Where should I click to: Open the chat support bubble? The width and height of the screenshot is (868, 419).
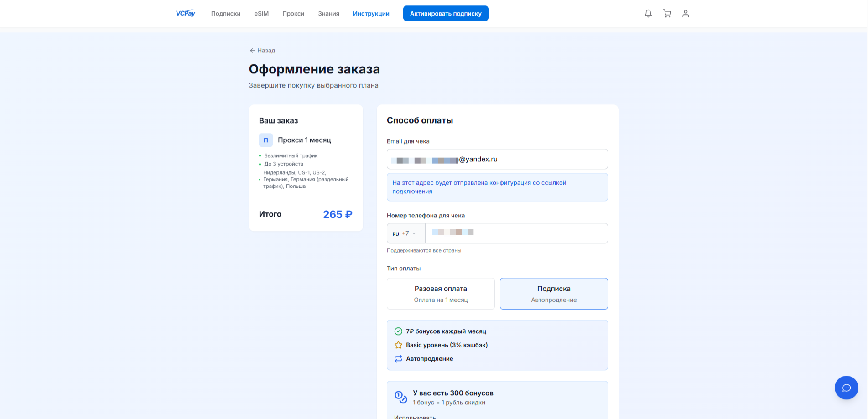847,388
